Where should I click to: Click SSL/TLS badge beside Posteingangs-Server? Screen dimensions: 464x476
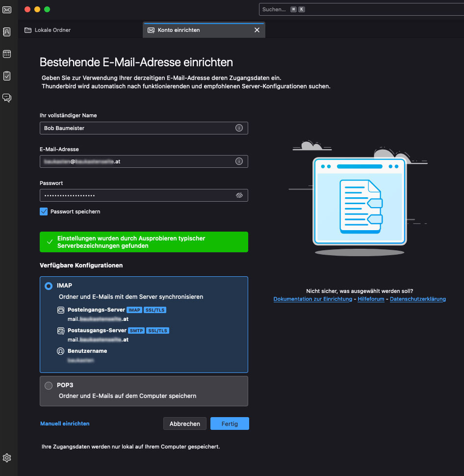(155, 310)
